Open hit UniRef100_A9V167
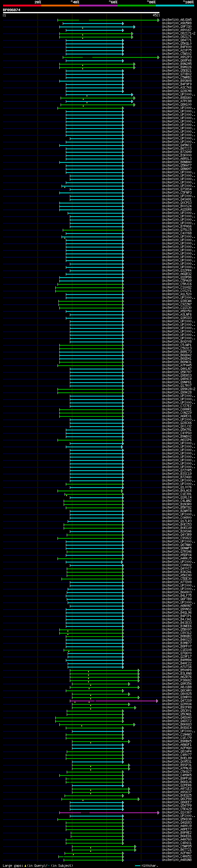197x868 pixels. point(177,30)
